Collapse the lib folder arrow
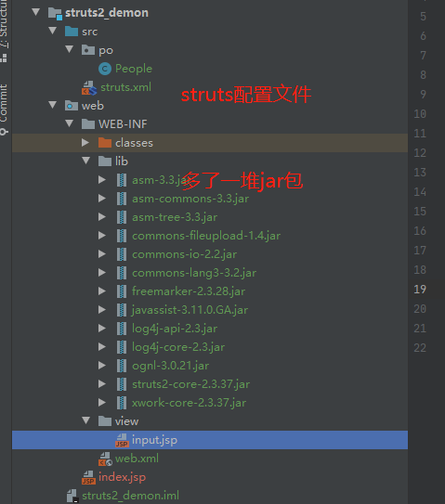This screenshot has width=445, height=504. click(x=85, y=161)
